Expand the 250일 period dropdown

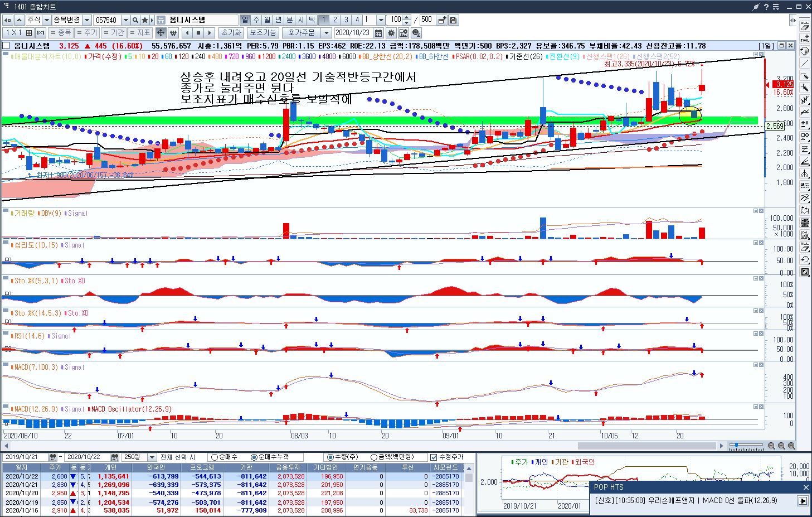click(151, 457)
